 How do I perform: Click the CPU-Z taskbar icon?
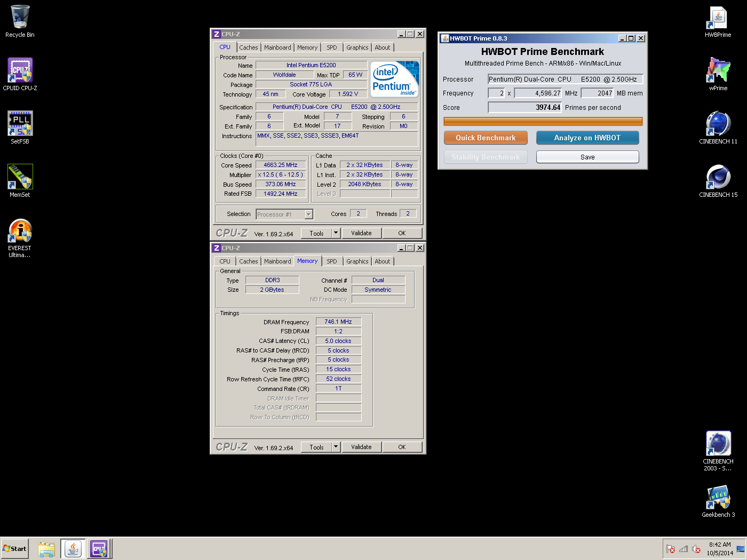coord(99,549)
